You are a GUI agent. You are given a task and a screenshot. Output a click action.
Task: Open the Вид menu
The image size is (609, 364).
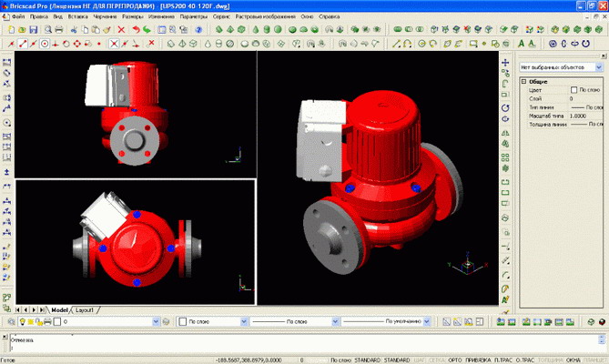58,16
